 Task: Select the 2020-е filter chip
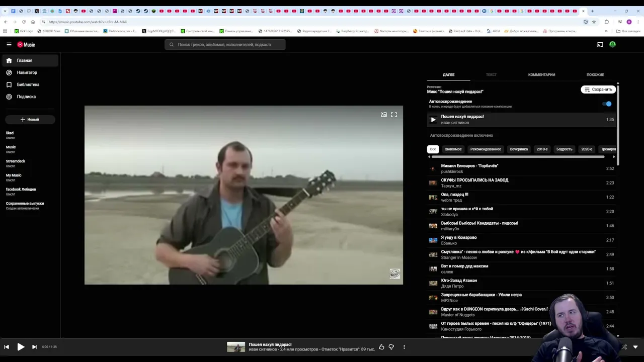[x=587, y=149]
